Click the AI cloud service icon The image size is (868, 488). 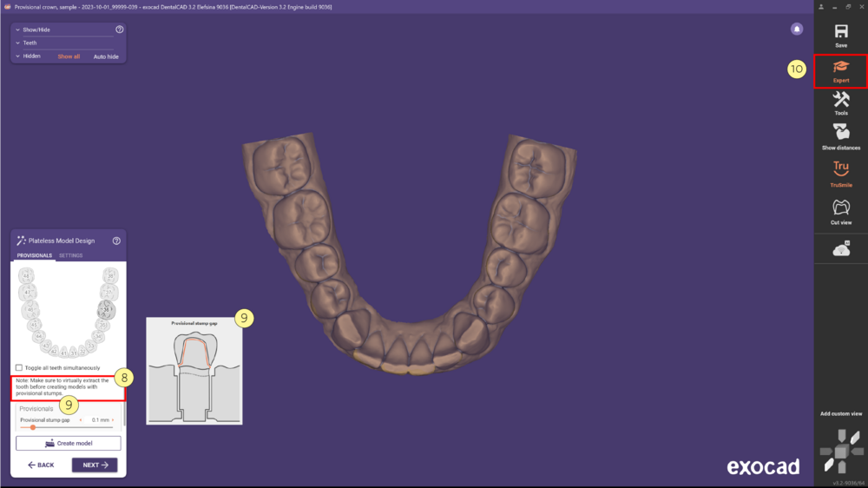click(841, 248)
